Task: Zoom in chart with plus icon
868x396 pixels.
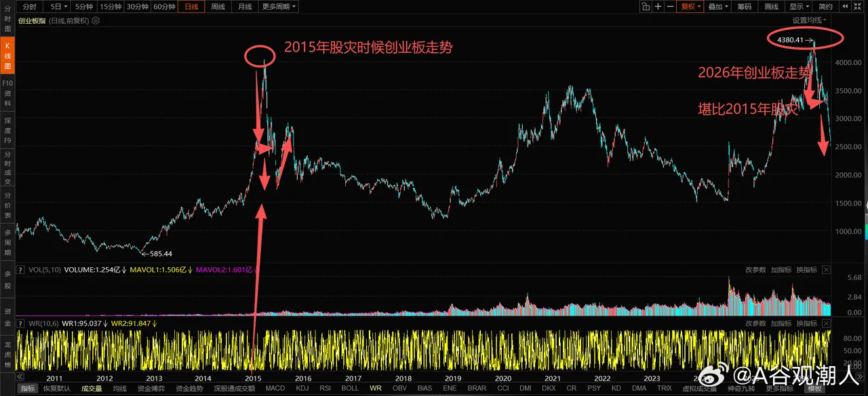Action: [658, 6]
